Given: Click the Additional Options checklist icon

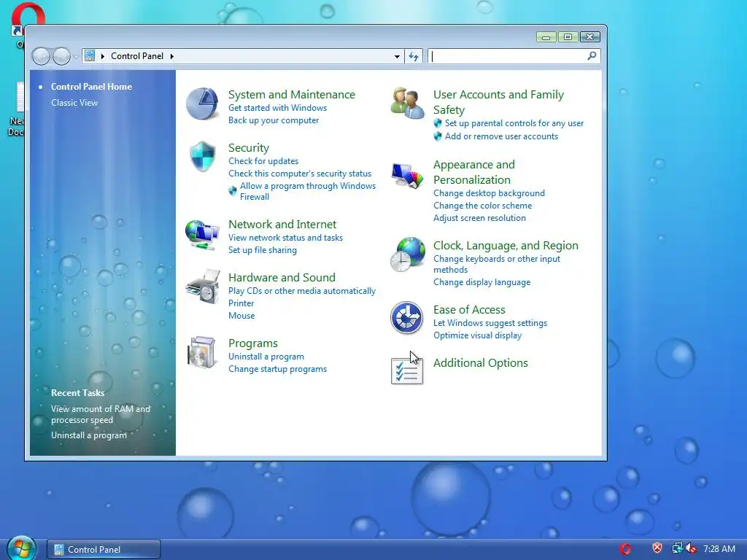Looking at the screenshot, I should click(x=407, y=371).
